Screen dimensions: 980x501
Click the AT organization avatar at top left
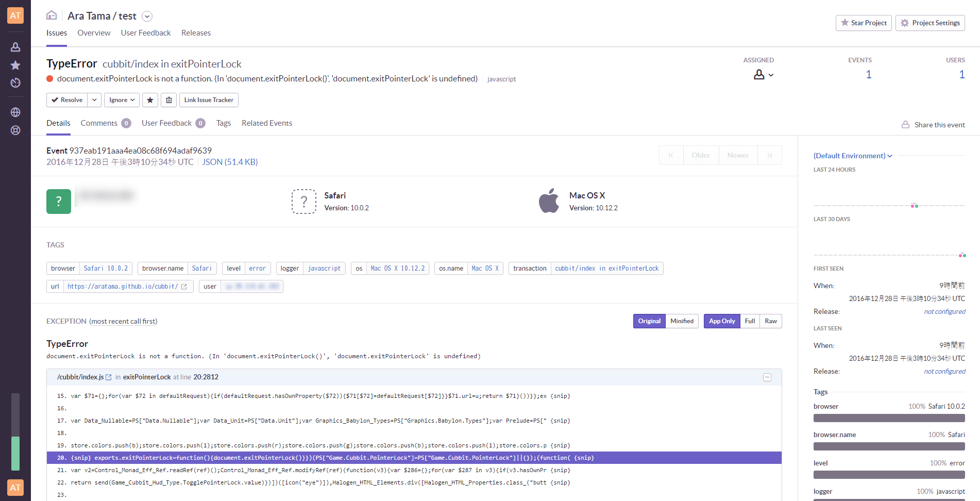tap(15, 15)
